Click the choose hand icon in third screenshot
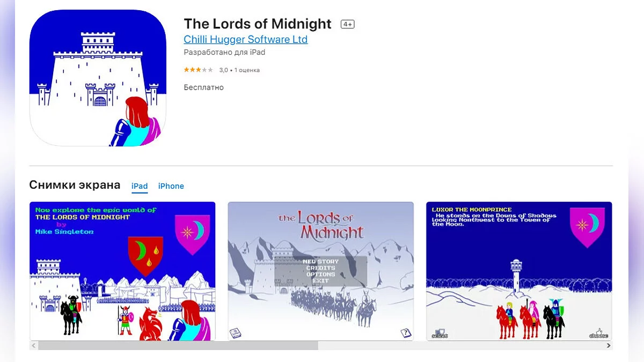 pos(598,333)
